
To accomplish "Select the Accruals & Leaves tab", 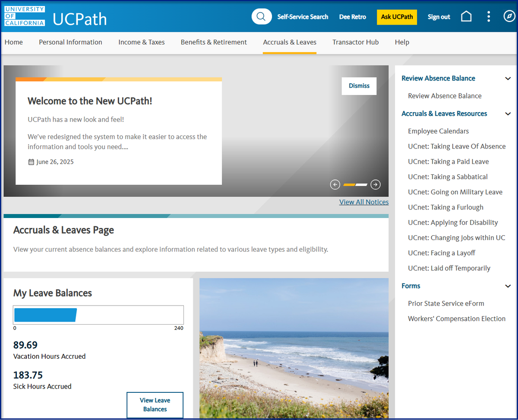I will pos(290,42).
